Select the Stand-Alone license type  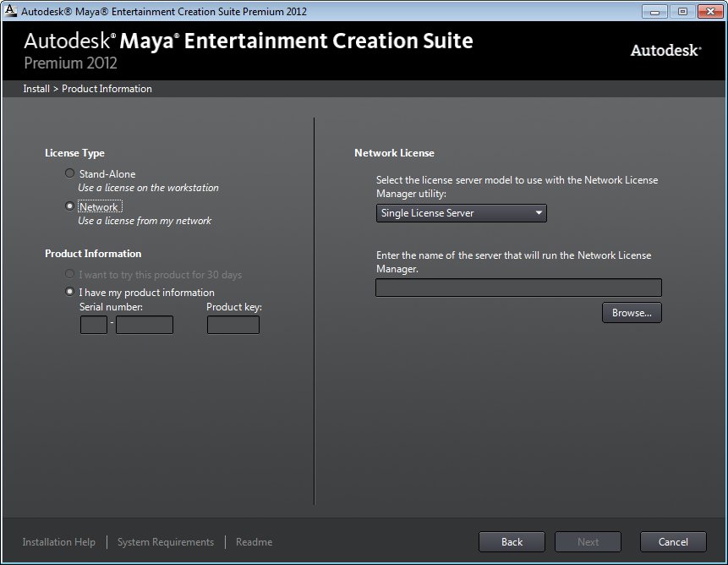click(x=69, y=173)
